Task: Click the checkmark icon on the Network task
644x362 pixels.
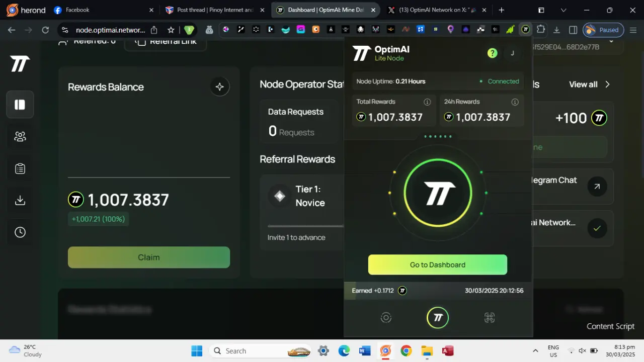Action: coord(597,228)
